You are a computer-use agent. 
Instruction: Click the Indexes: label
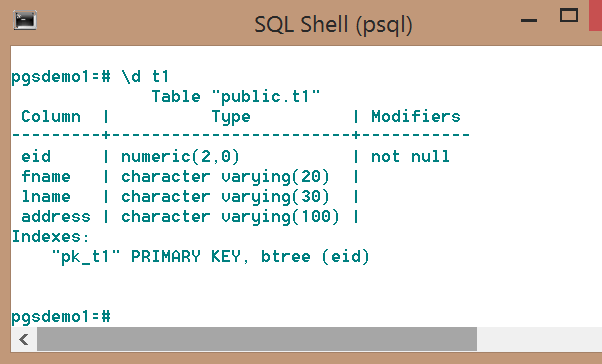[50, 237]
